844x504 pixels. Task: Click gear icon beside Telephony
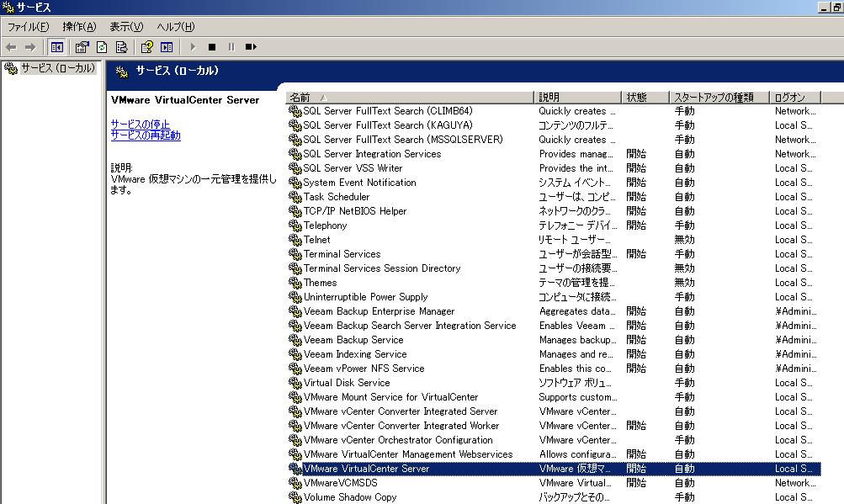pos(295,225)
